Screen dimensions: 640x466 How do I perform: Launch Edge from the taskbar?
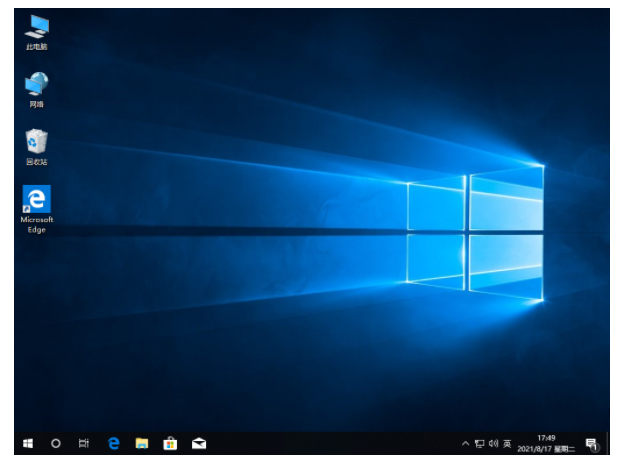point(113,444)
